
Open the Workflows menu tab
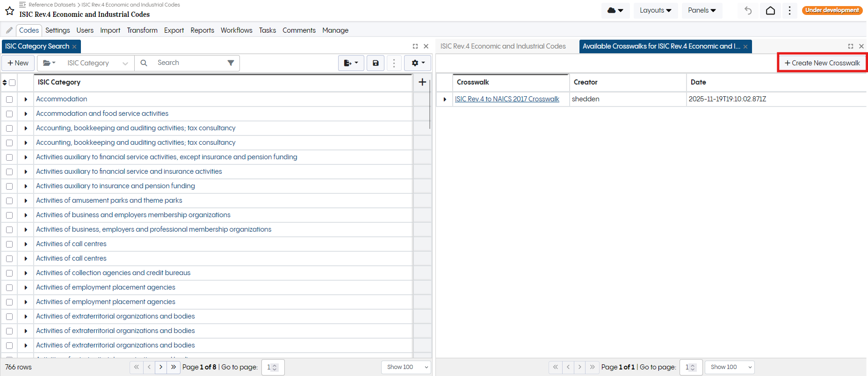click(236, 30)
